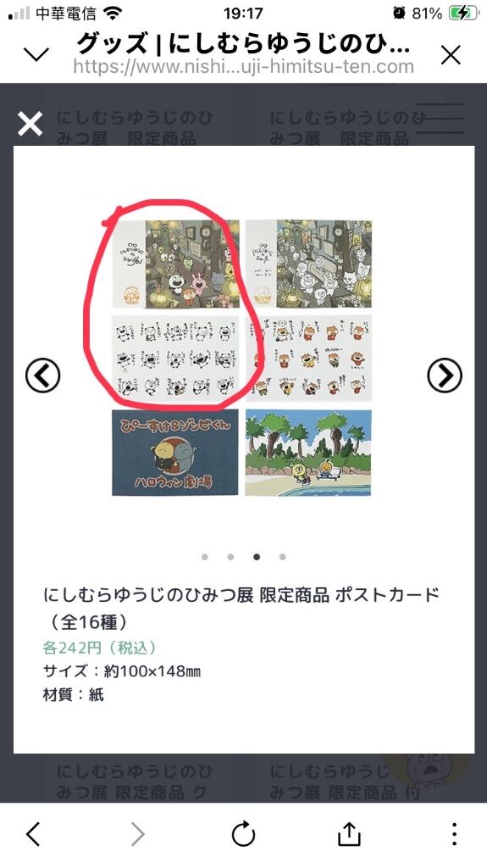The height and width of the screenshot is (868, 487).
Task: Select the fourth carousel dot
Action: 283,557
